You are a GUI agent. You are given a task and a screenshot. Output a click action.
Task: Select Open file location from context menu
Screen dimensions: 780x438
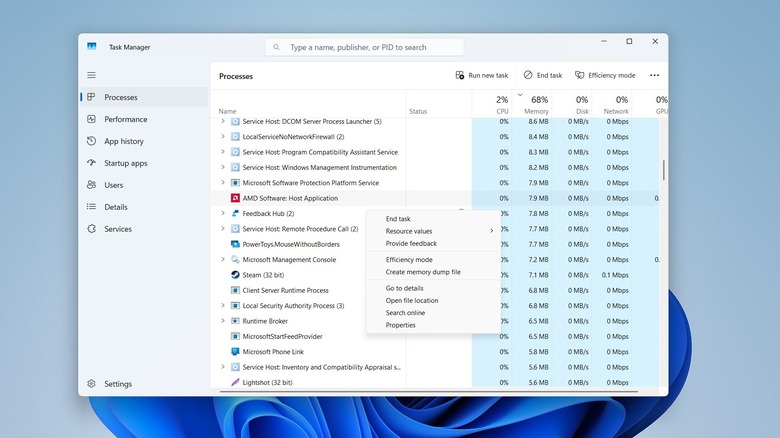(x=412, y=300)
